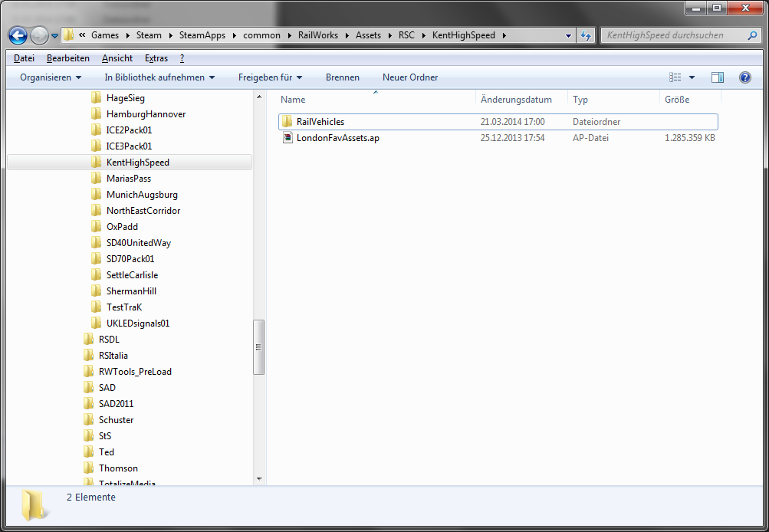Open the Extras menu
The image size is (769, 532).
tap(156, 58)
